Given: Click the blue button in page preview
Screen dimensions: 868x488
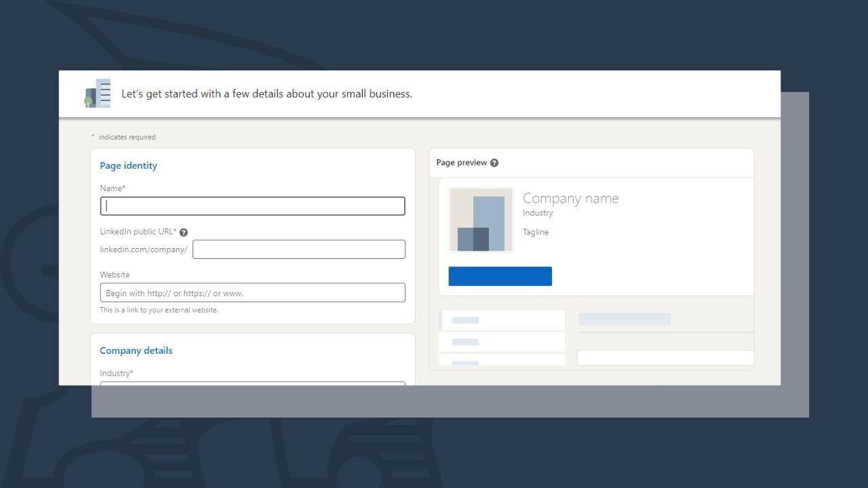Looking at the screenshot, I should click(x=500, y=277).
